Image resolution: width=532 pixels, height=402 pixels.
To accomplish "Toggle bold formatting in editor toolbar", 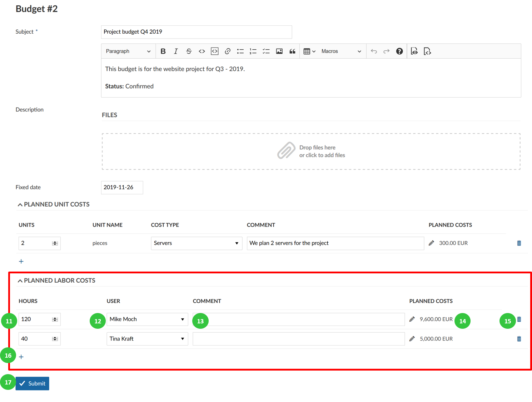I will tap(163, 51).
